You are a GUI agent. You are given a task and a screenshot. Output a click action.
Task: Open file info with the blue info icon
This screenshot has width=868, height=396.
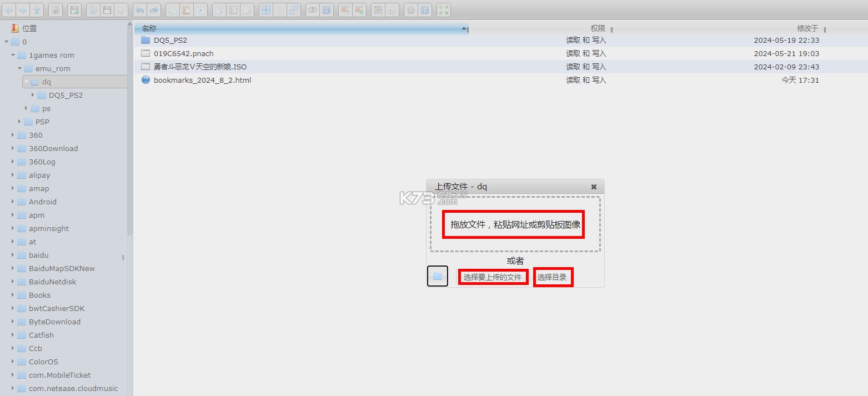[327, 9]
